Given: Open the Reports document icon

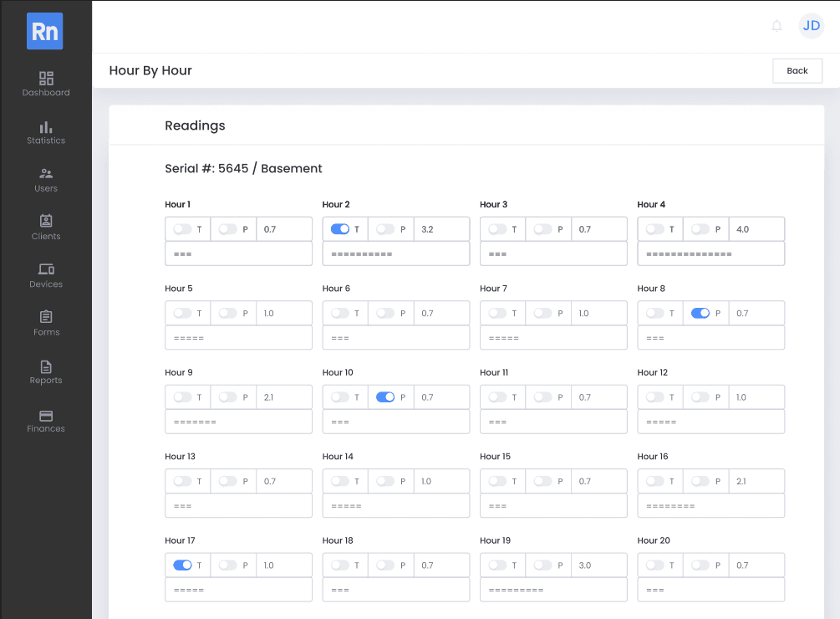Looking at the screenshot, I should 46,366.
